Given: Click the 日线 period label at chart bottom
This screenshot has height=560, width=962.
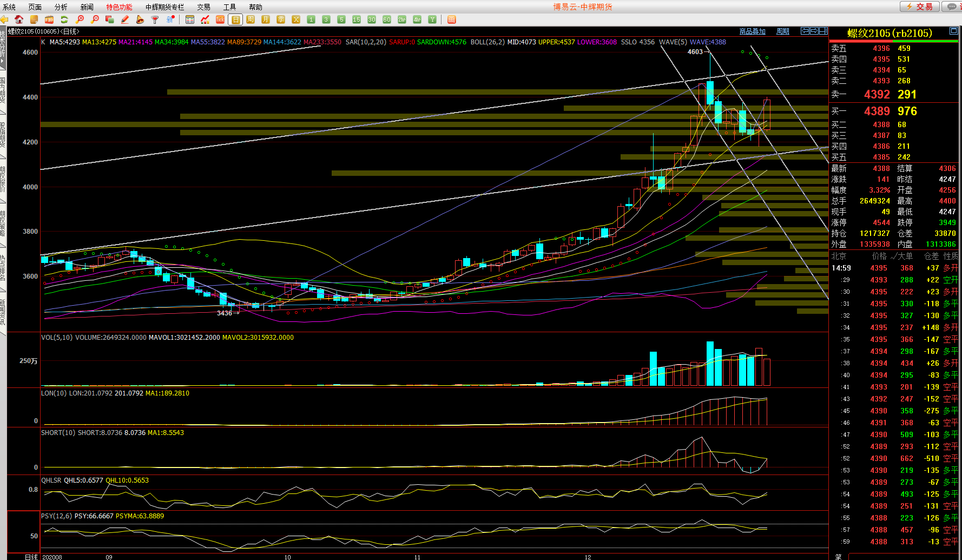Looking at the screenshot, I should tap(31, 557).
